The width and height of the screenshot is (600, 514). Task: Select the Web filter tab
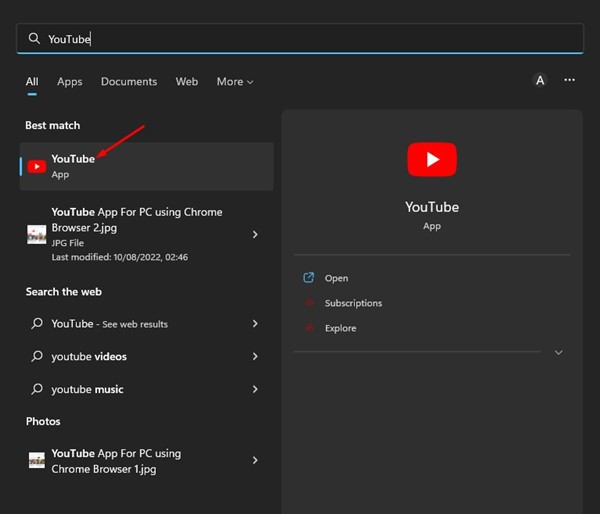[187, 82]
